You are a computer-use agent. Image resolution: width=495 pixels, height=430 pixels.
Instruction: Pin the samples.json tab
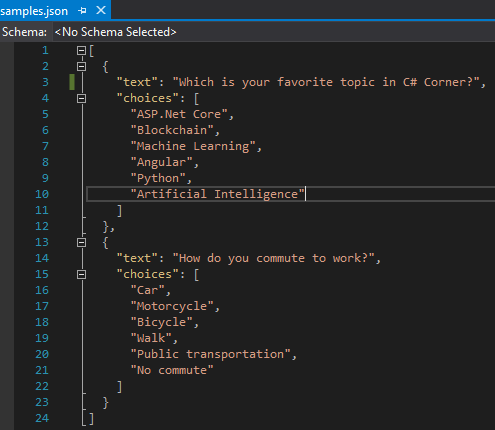(82, 11)
